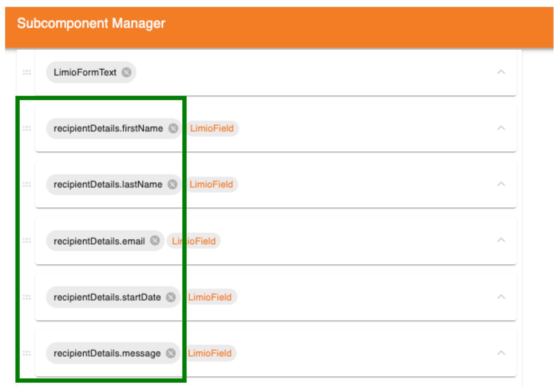Click the drag handle beside recipientDetails.startDate
This screenshot has width=554, height=392.
(27, 297)
